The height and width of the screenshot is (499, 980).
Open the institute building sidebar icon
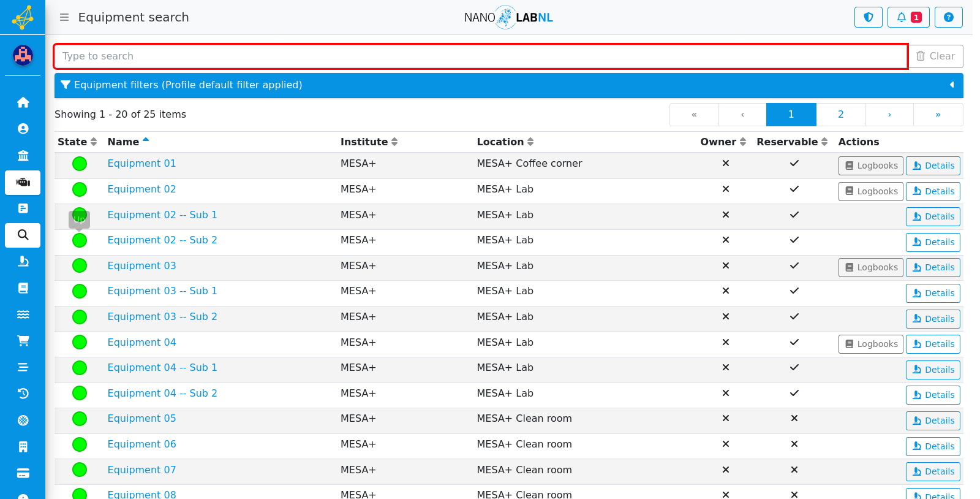(23, 156)
